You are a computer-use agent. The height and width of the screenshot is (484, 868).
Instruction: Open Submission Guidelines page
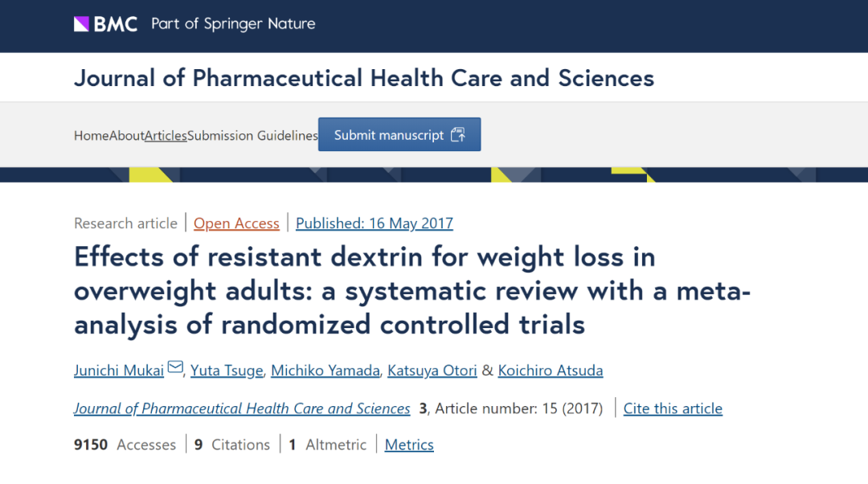point(252,136)
